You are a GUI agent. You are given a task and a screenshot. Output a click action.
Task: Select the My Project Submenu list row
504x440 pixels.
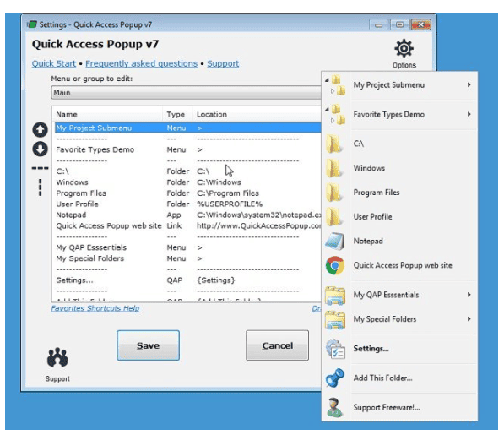188,128
